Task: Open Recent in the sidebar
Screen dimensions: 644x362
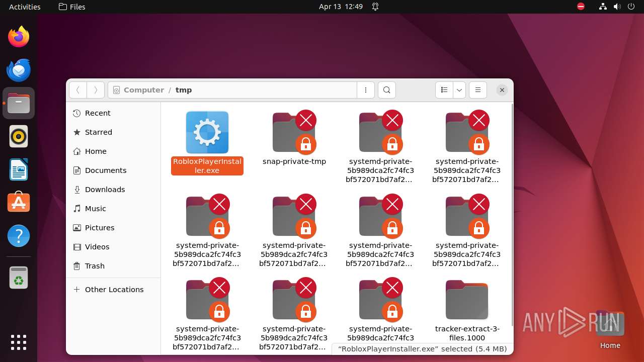Action: tap(113, 113)
